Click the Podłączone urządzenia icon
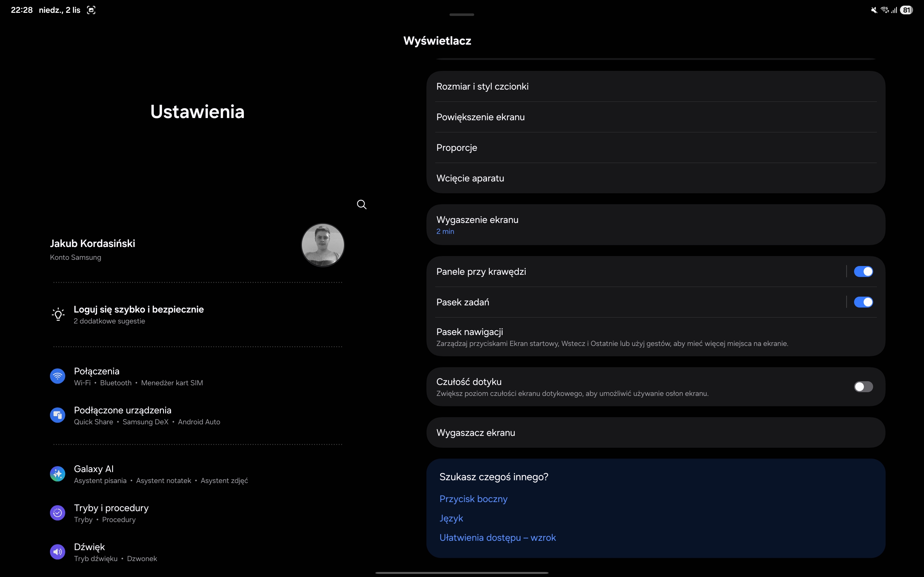The height and width of the screenshot is (577, 924). [58, 415]
